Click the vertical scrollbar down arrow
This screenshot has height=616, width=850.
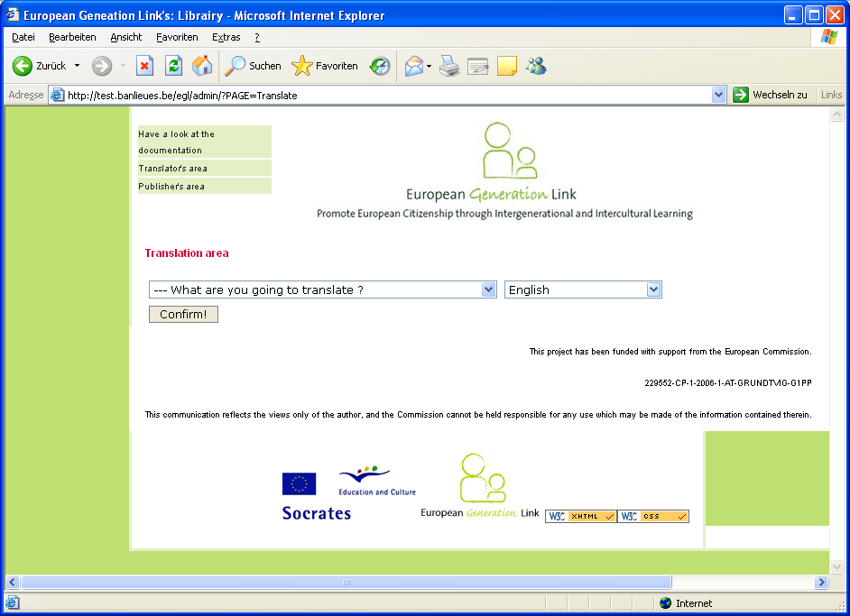837,567
